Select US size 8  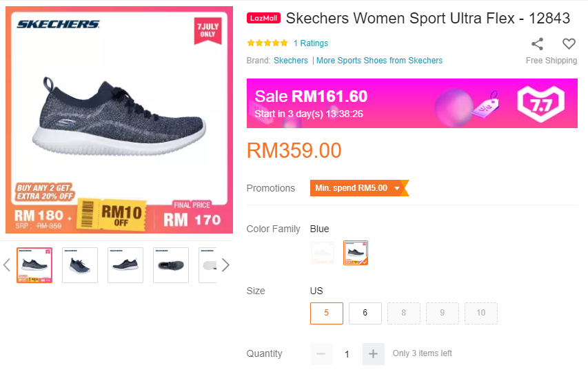[404, 313]
